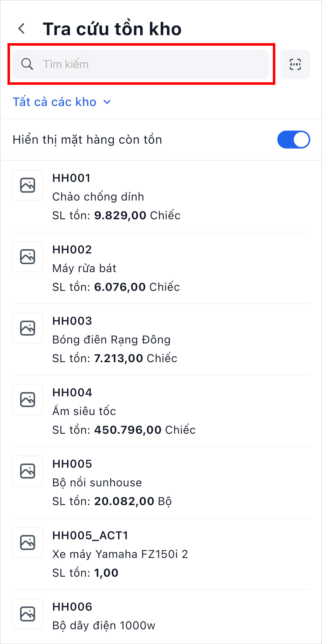Open the Bộ nồi sunhouse entry
This screenshot has width=322, height=644.
(97, 483)
